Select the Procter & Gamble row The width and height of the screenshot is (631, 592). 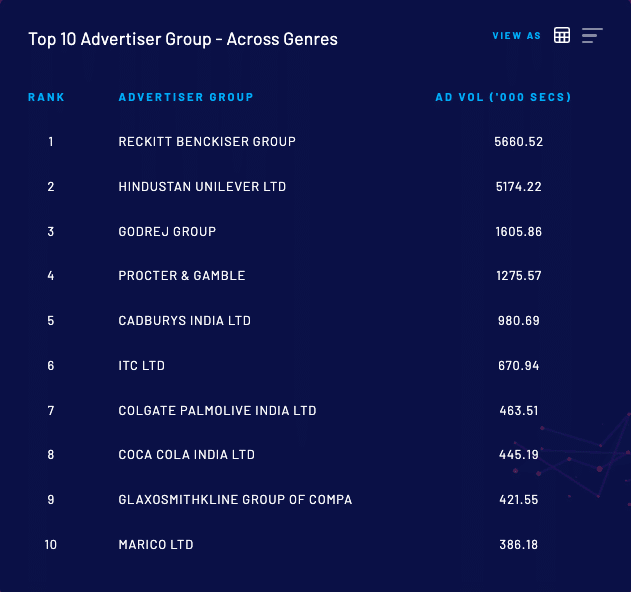coord(181,276)
